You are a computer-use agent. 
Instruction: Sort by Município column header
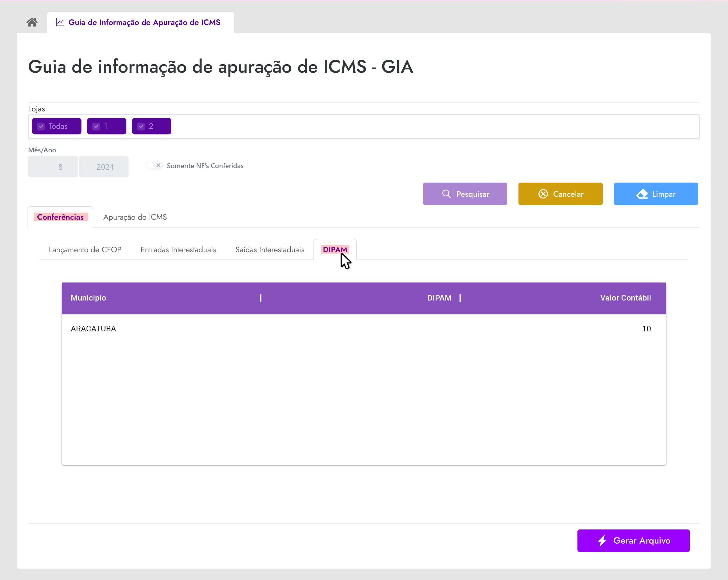coord(88,298)
